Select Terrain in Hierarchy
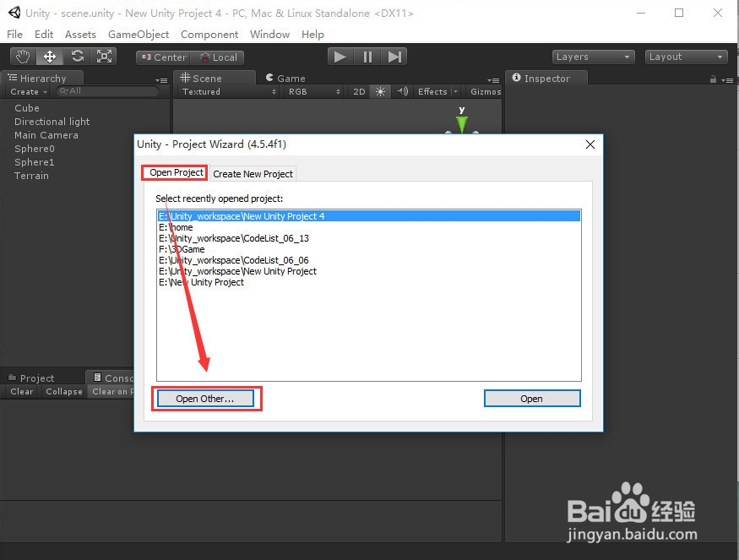The image size is (739, 560). click(31, 176)
